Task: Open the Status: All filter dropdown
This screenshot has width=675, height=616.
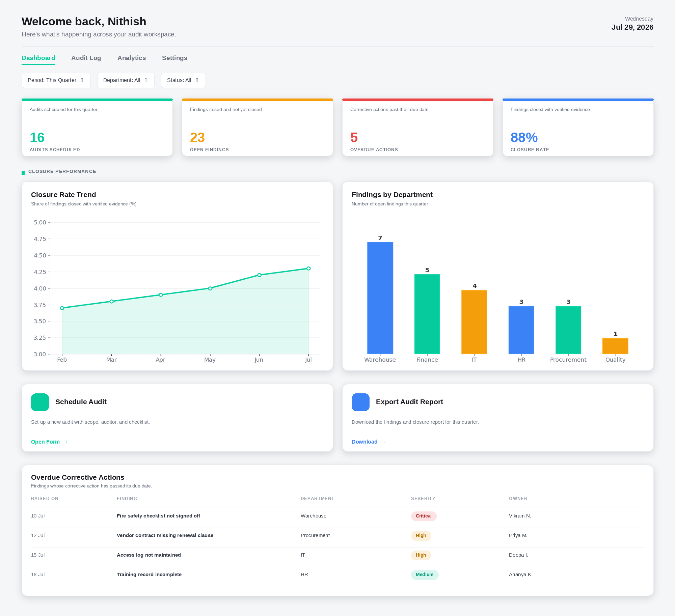Action: click(x=183, y=80)
